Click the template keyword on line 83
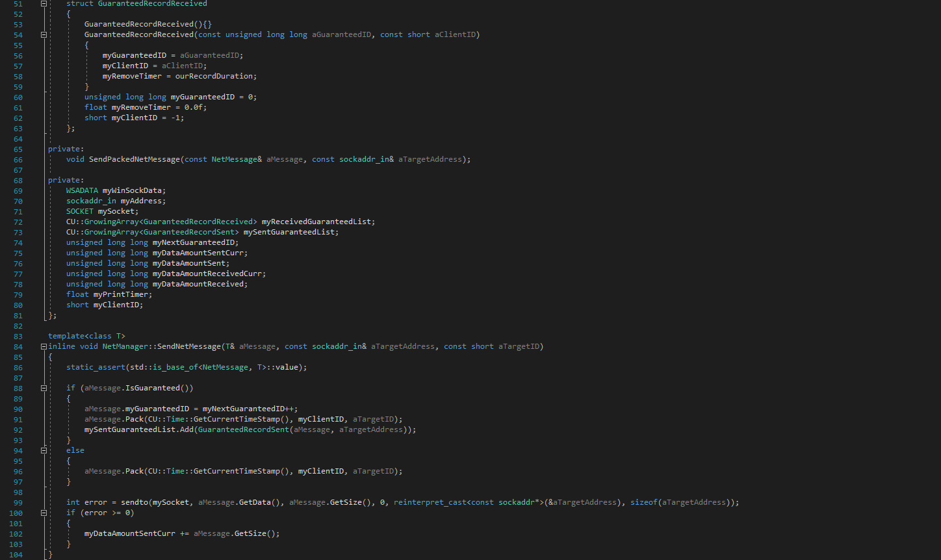 click(x=66, y=336)
